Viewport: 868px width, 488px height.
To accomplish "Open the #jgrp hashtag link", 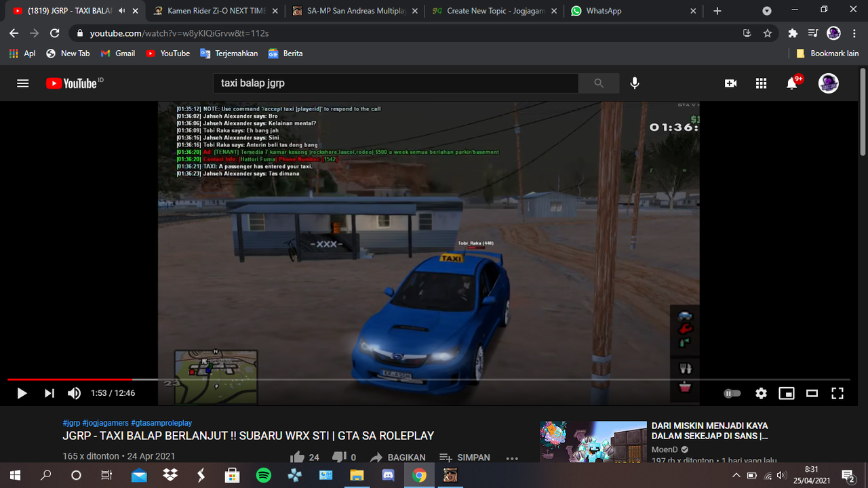I will point(71,422).
